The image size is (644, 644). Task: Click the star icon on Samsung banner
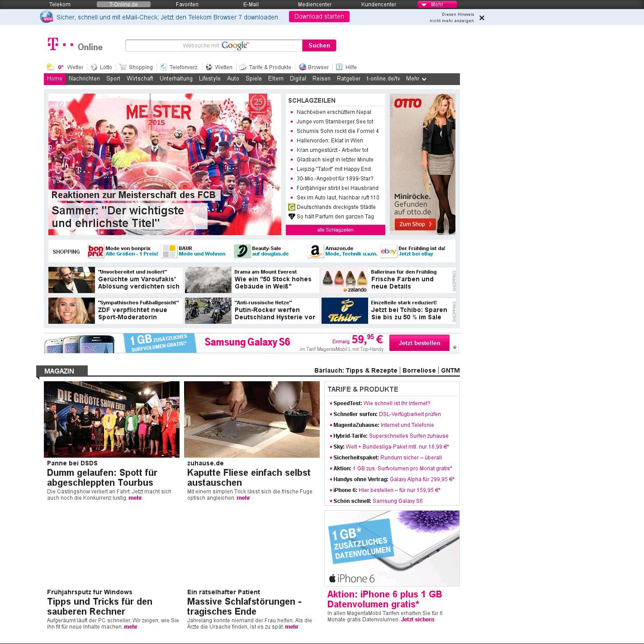click(x=455, y=347)
